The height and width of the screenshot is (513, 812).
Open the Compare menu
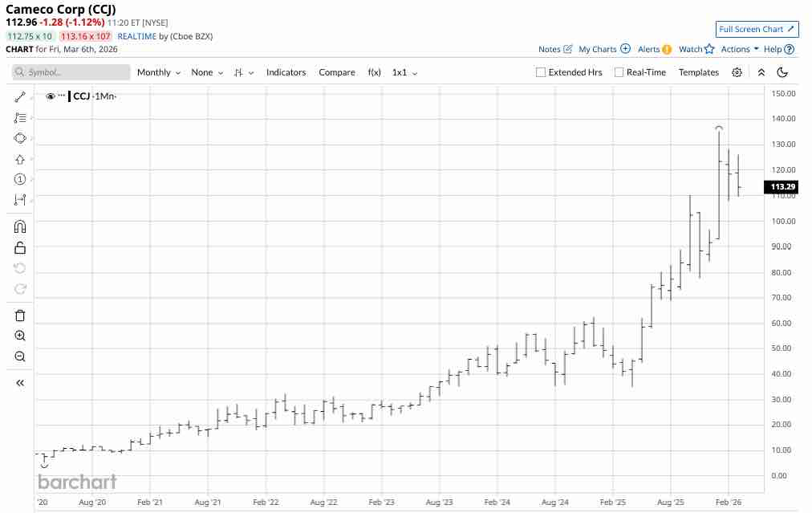click(337, 72)
